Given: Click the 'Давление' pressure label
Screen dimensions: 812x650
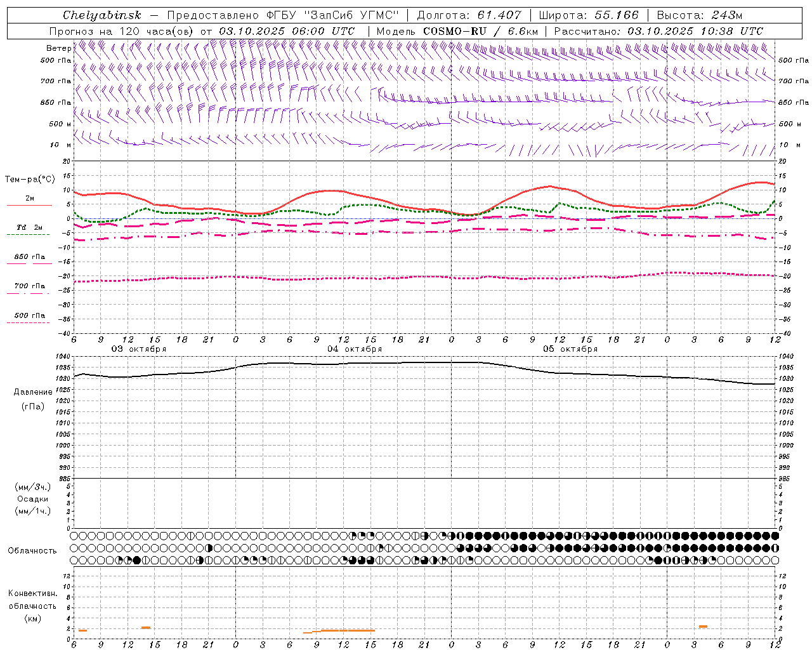Looking at the screenshot, I should coord(33,392).
